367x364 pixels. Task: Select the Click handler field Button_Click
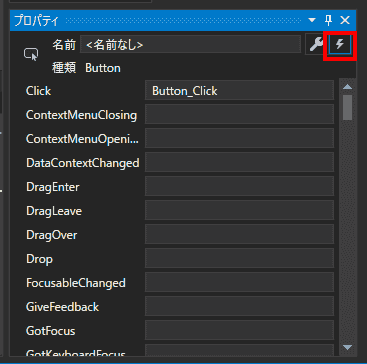point(239,90)
